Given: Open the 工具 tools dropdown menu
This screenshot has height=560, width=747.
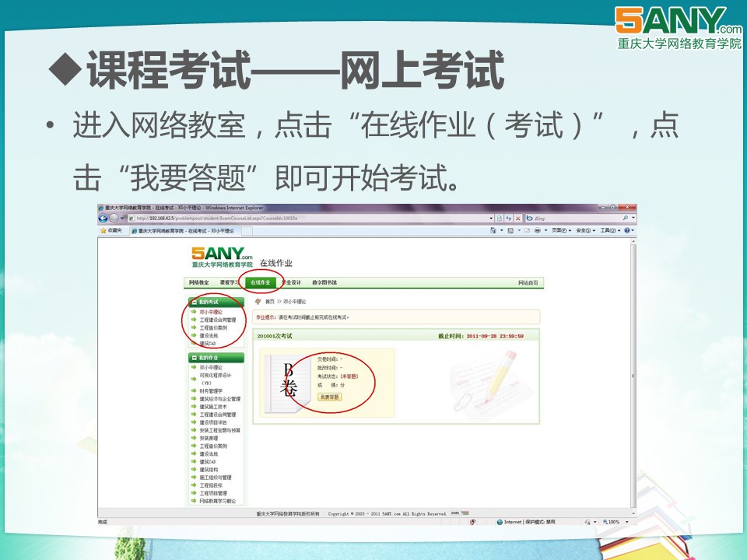Looking at the screenshot, I should point(609,230).
